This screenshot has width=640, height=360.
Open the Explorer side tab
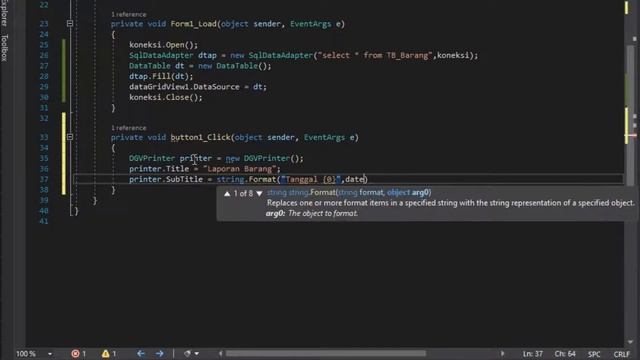(4, 13)
